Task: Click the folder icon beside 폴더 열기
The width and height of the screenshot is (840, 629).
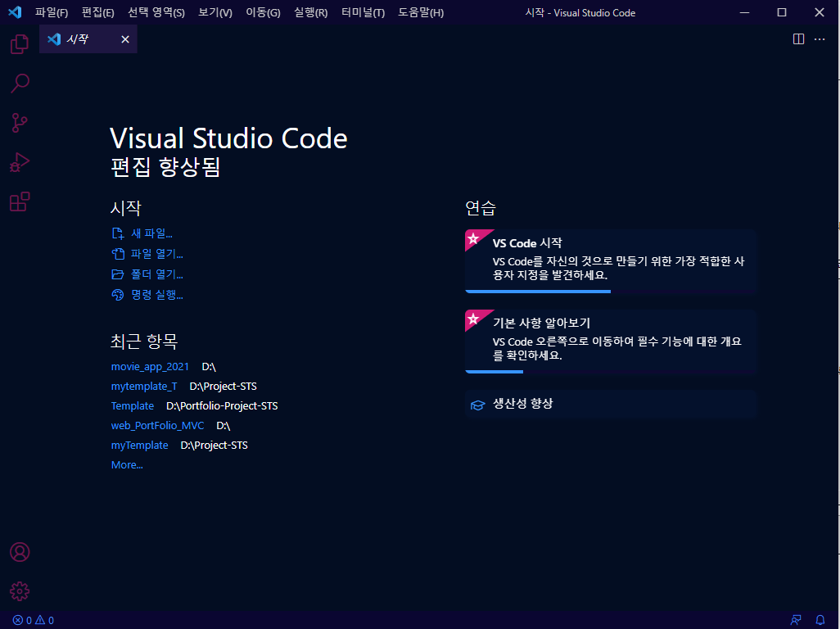Action: [117, 274]
